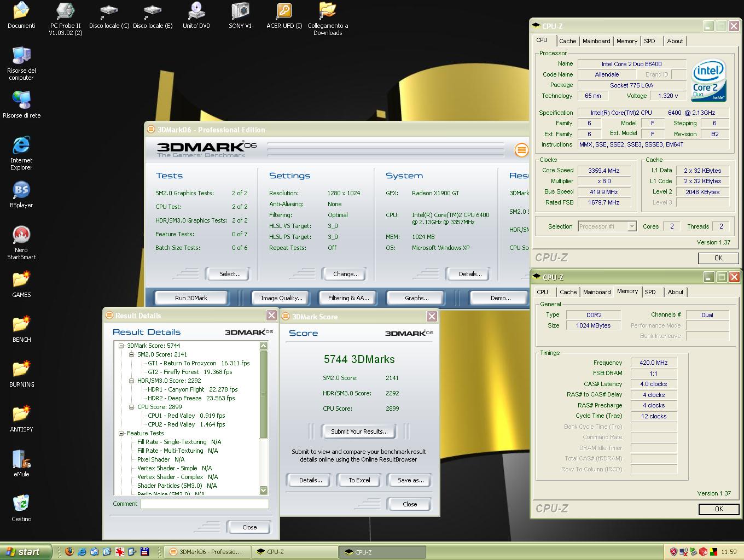Open the Graphs... button
744x560 pixels.
pos(416,298)
